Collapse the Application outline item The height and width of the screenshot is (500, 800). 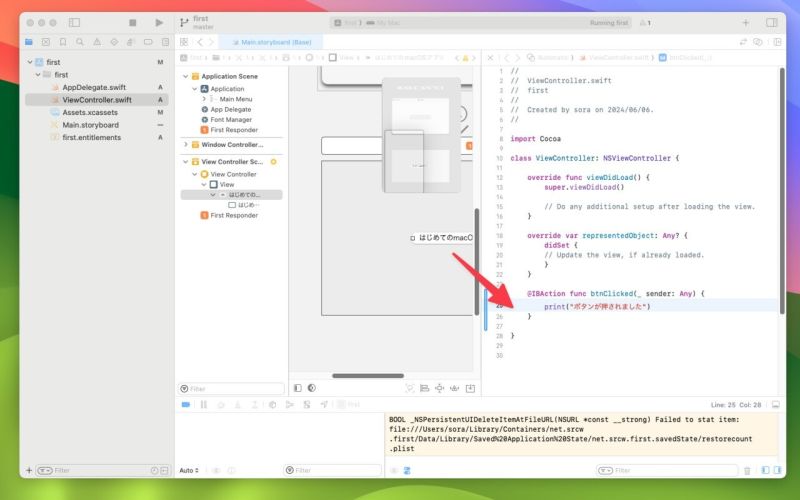[x=195, y=89]
